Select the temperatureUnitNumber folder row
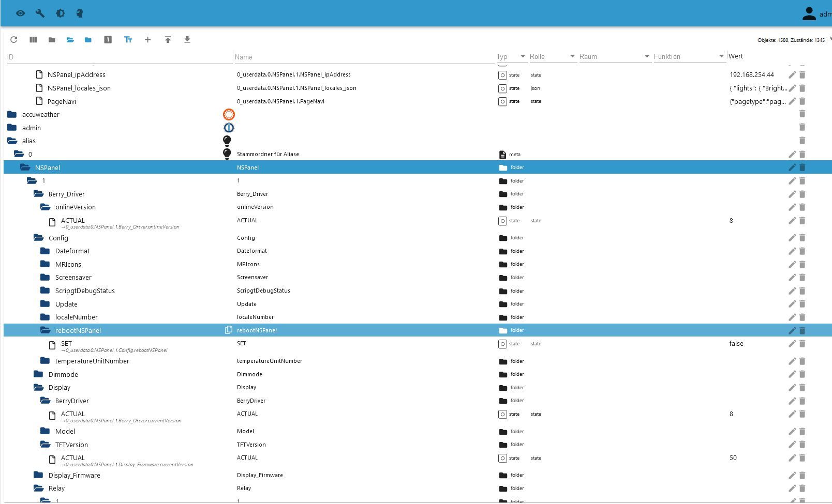 click(418, 361)
